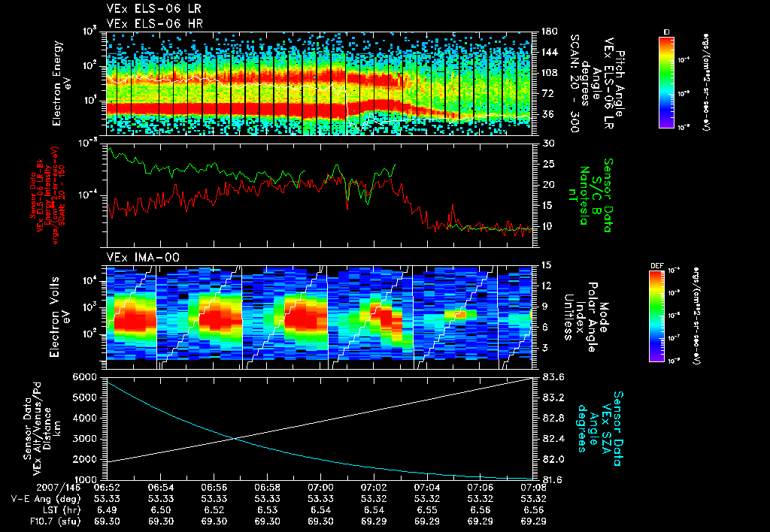Click the DEF color scale bar
Image resolution: width=770 pixels, height=532 pixels.
pyautogui.click(x=656, y=316)
